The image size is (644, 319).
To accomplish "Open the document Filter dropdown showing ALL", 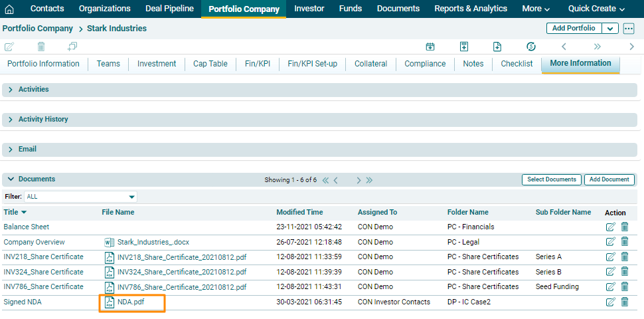I will (80, 197).
